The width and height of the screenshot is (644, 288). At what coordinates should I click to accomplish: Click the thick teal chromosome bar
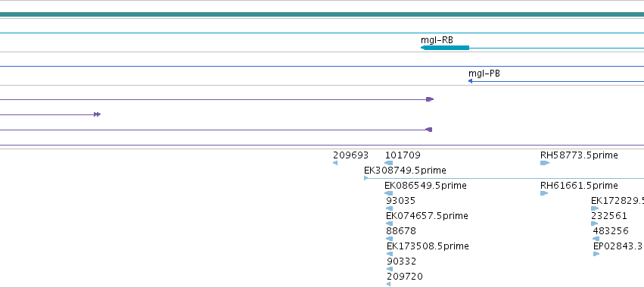coord(322,14)
